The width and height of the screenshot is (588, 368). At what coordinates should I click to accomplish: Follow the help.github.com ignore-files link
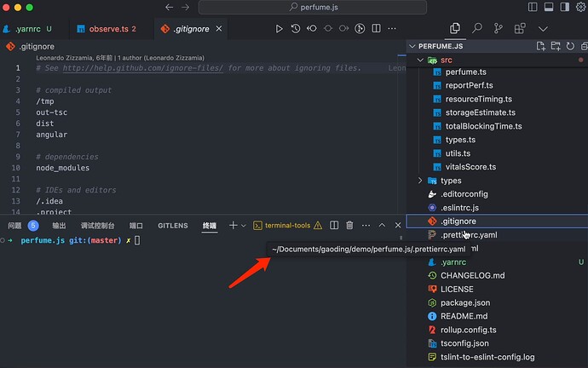click(x=143, y=68)
